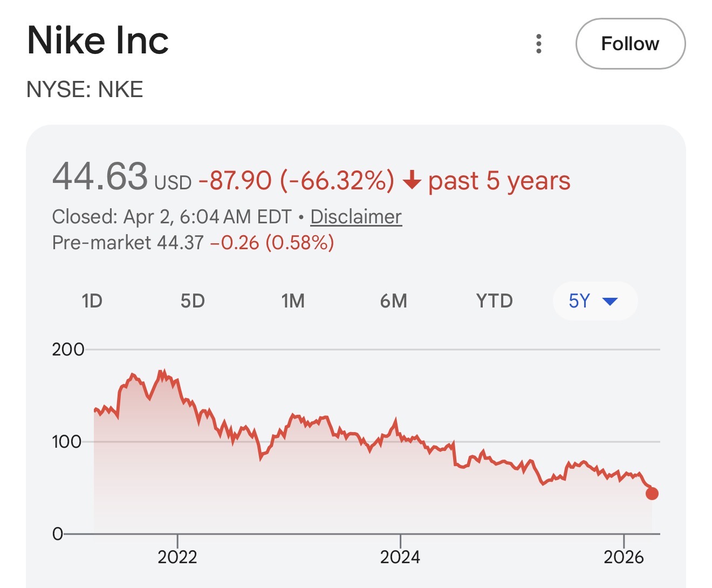Click the 2024 x-axis label

click(x=400, y=556)
